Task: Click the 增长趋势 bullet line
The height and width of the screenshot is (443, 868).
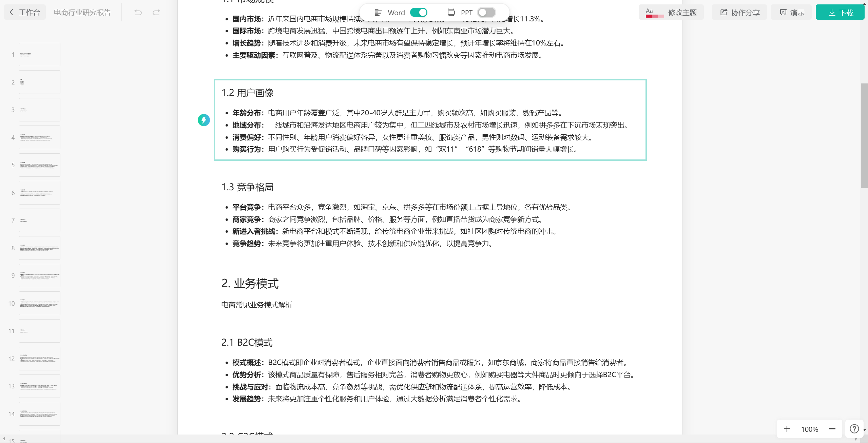Action: (400, 43)
